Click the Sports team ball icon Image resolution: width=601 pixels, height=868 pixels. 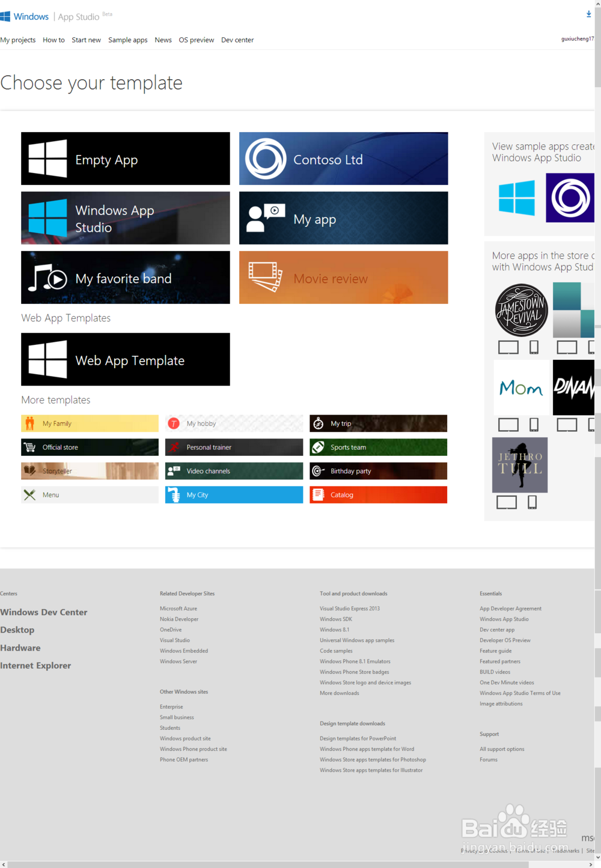coord(319,448)
